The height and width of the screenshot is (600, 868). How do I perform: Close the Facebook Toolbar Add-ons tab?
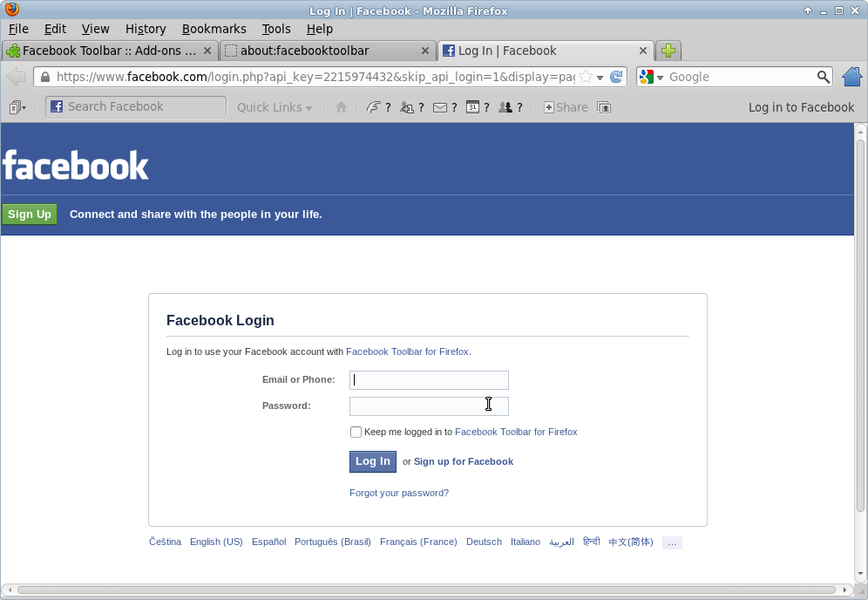(207, 51)
